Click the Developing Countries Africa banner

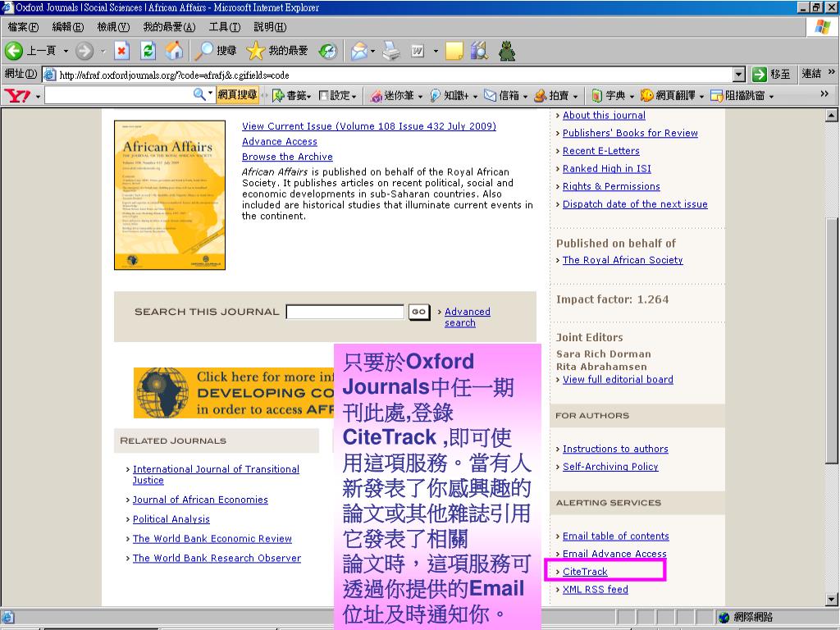pos(234,393)
